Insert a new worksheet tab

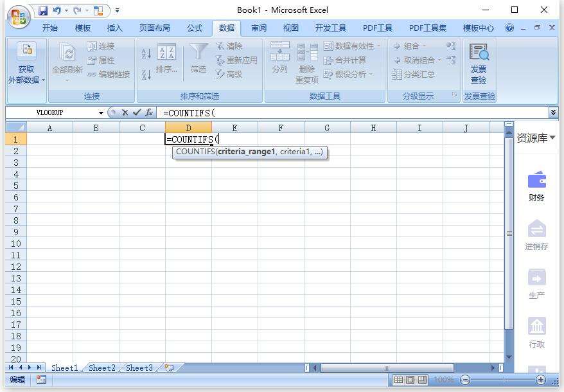169,368
